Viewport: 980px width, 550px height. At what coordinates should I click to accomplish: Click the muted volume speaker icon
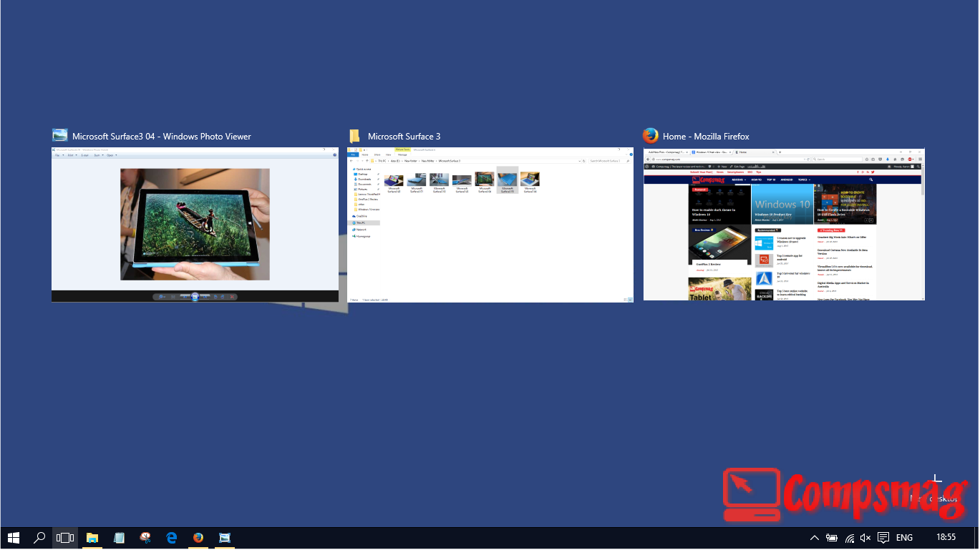tap(865, 538)
